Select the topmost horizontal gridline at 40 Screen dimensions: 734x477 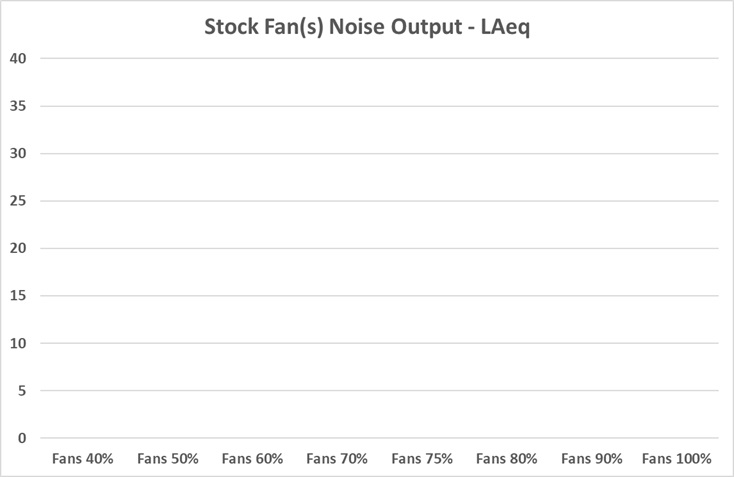(x=380, y=58)
